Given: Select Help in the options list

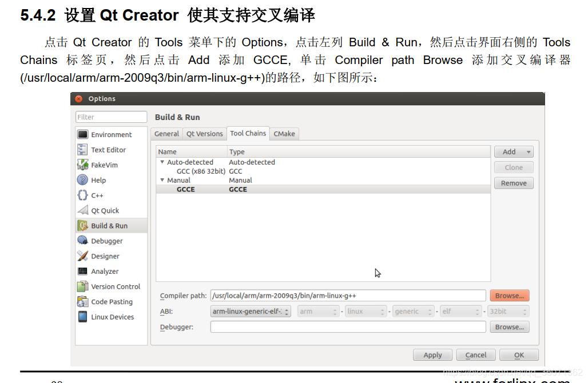Looking at the screenshot, I should coord(111,180).
